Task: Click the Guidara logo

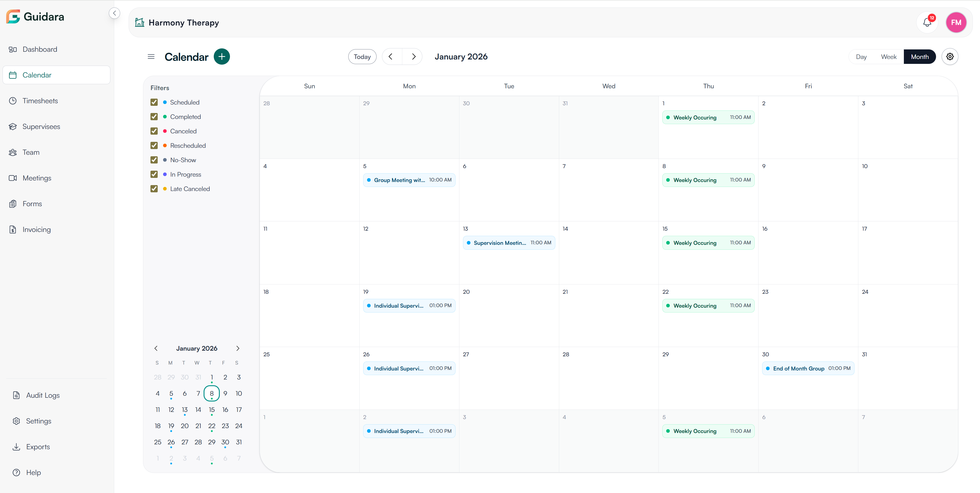Action: (x=35, y=17)
